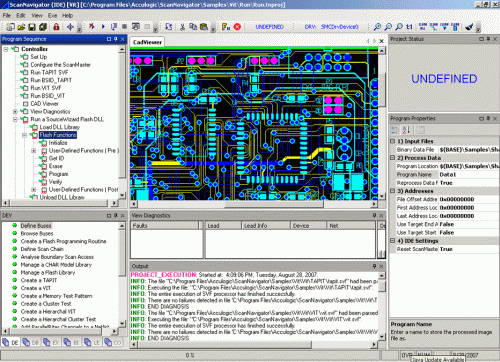The width and height of the screenshot is (500, 362).
Task: Click Output panel scroll up arrow
Action: pyautogui.click(x=382, y=275)
